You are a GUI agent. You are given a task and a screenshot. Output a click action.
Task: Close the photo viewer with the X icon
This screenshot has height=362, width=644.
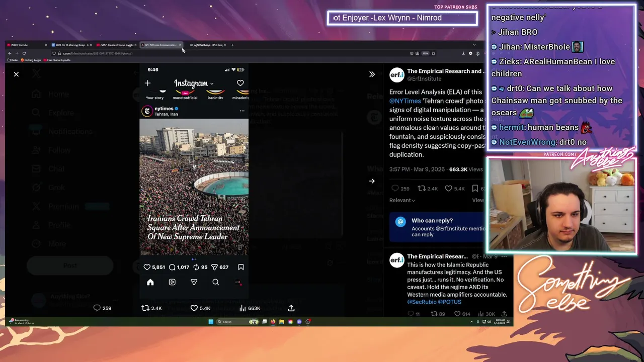16,74
